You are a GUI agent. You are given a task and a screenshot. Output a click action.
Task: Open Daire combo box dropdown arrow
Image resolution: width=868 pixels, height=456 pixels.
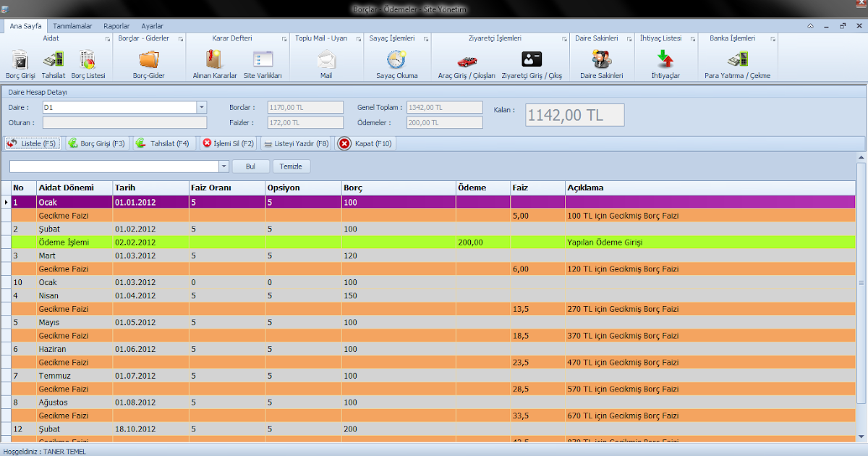pos(201,107)
